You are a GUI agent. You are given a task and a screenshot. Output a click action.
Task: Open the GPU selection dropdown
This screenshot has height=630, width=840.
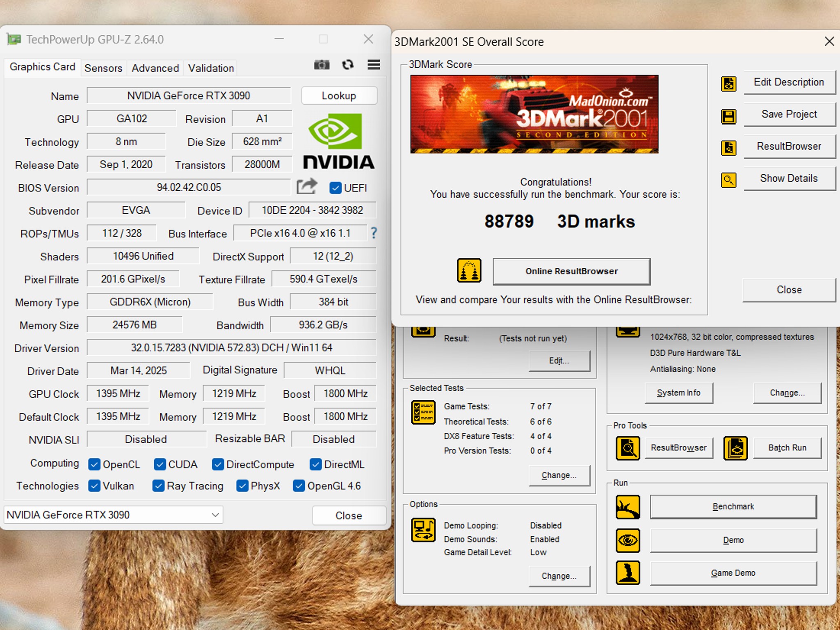pos(113,515)
